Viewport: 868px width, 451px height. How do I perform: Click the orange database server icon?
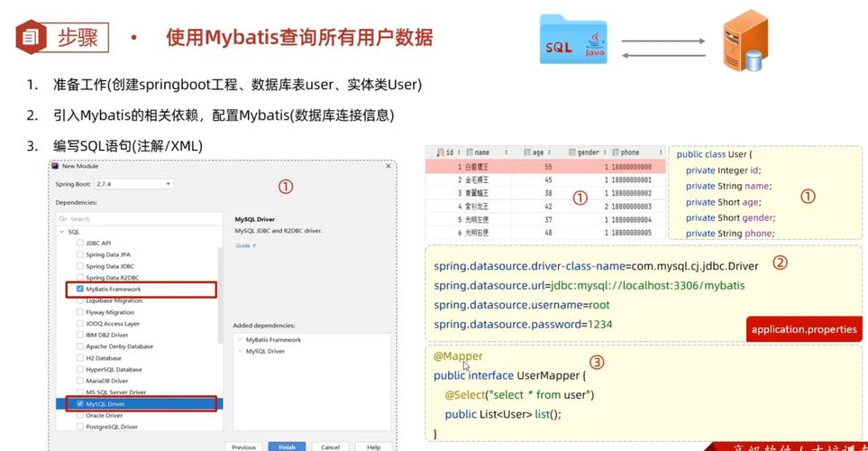tap(745, 41)
